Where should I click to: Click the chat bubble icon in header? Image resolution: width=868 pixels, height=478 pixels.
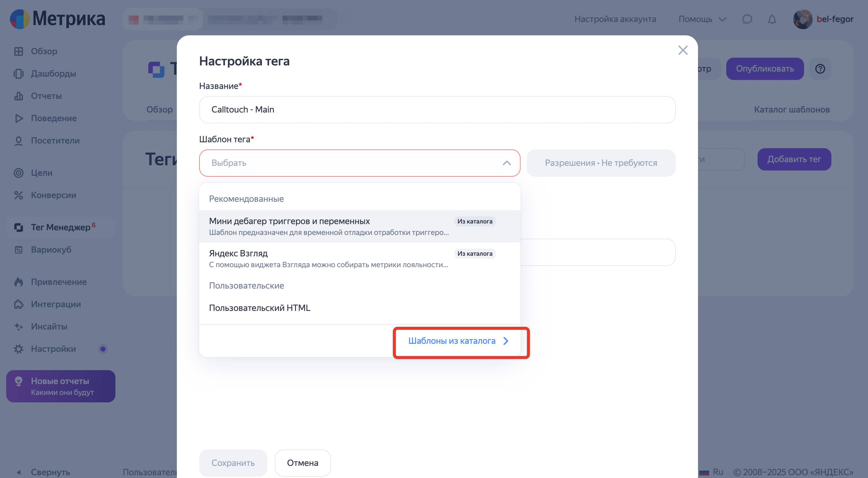point(747,19)
